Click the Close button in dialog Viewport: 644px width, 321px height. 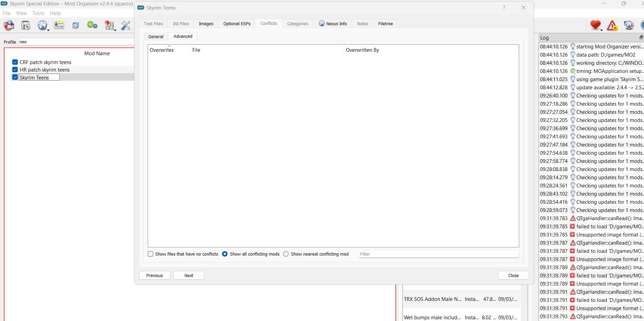(513, 275)
